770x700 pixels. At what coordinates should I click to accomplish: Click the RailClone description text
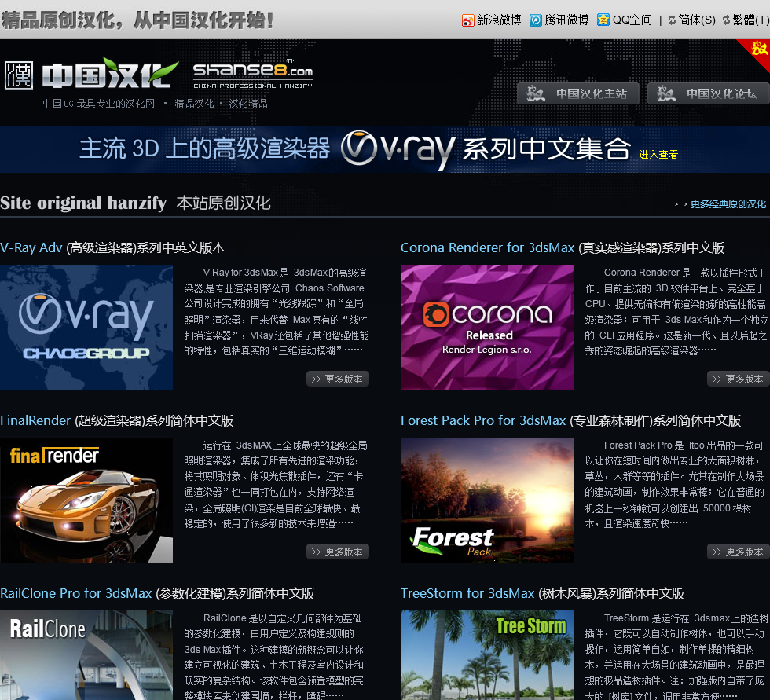pos(274,656)
